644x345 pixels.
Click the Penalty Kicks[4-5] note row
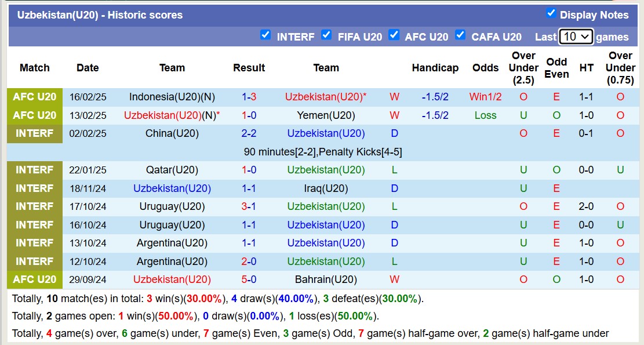pos(322,152)
